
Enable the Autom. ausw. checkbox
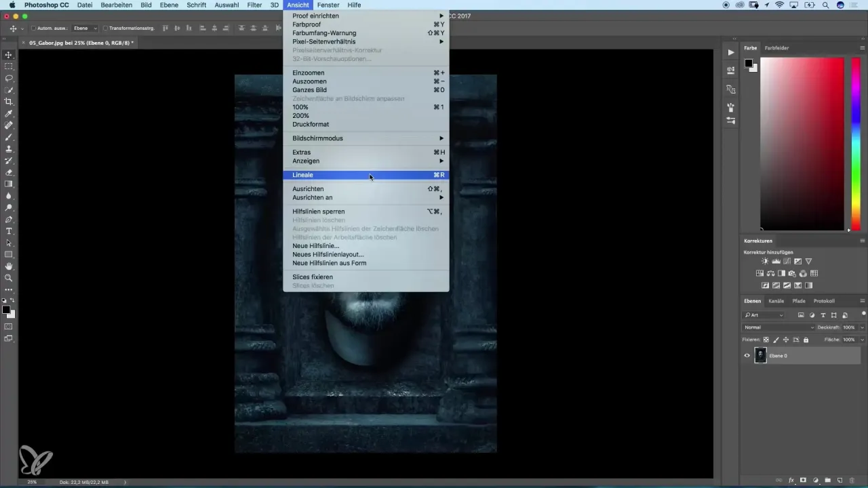(x=35, y=28)
